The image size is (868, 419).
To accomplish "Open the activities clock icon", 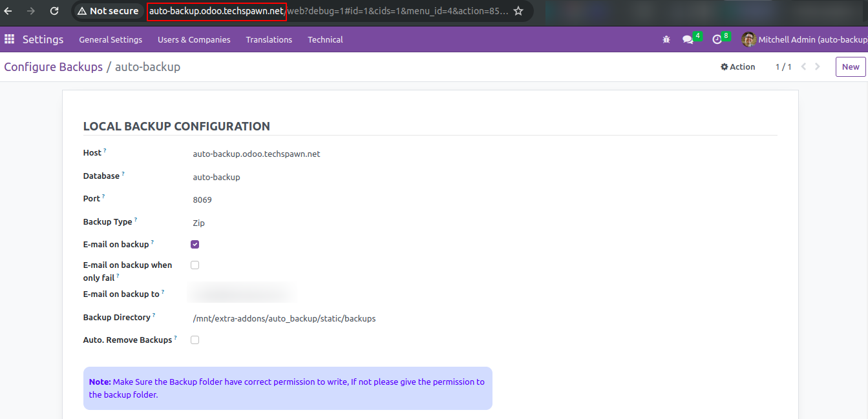I will (717, 39).
